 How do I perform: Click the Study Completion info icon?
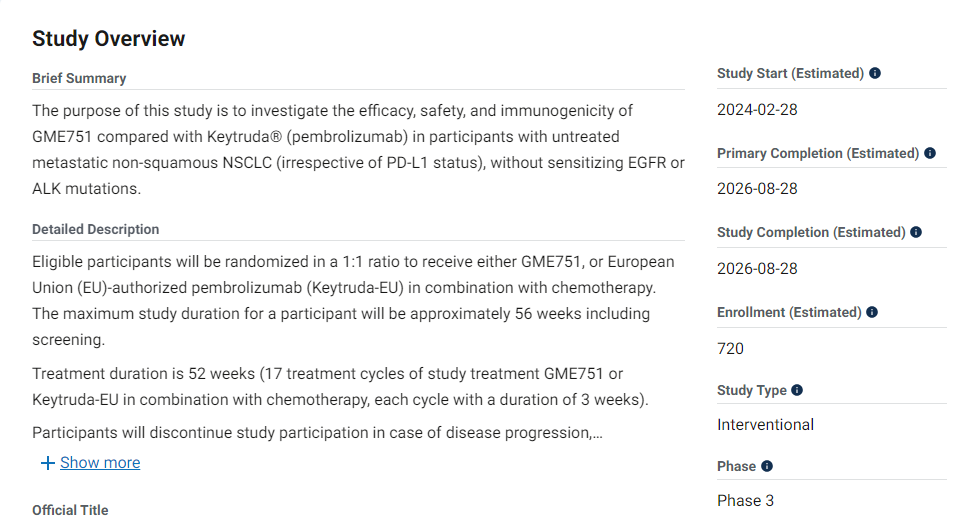[x=916, y=233]
